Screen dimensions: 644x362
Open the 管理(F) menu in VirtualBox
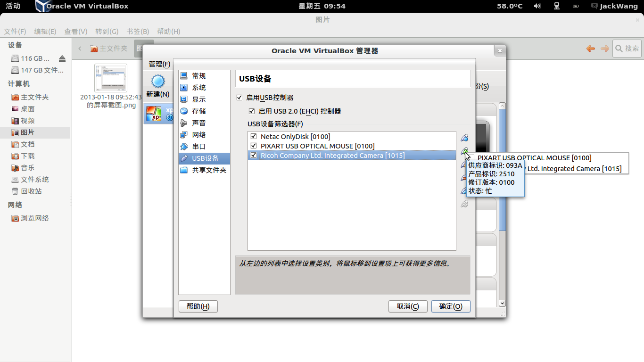tap(159, 64)
